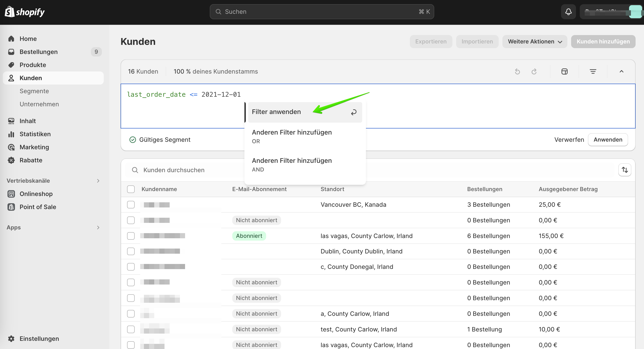Click the Kundenname column header
The width and height of the screenshot is (644, 349).
coord(159,189)
